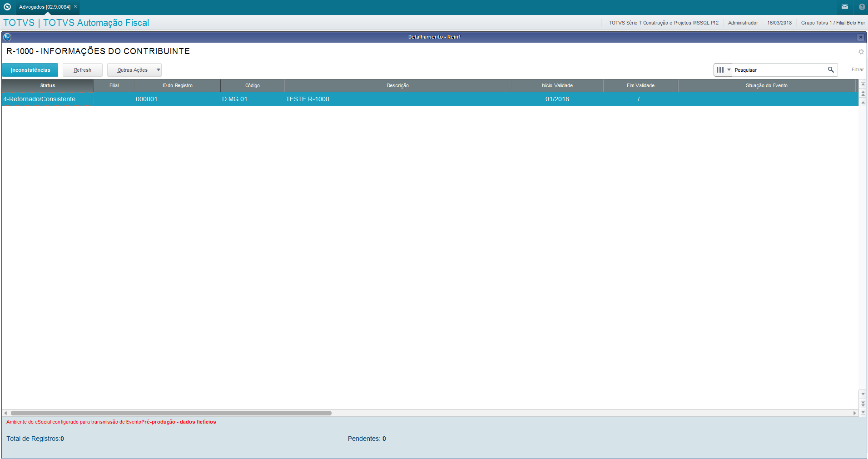868x459 pixels.
Task: Click the horizontal scrollbar right arrow
Action: (x=855, y=413)
